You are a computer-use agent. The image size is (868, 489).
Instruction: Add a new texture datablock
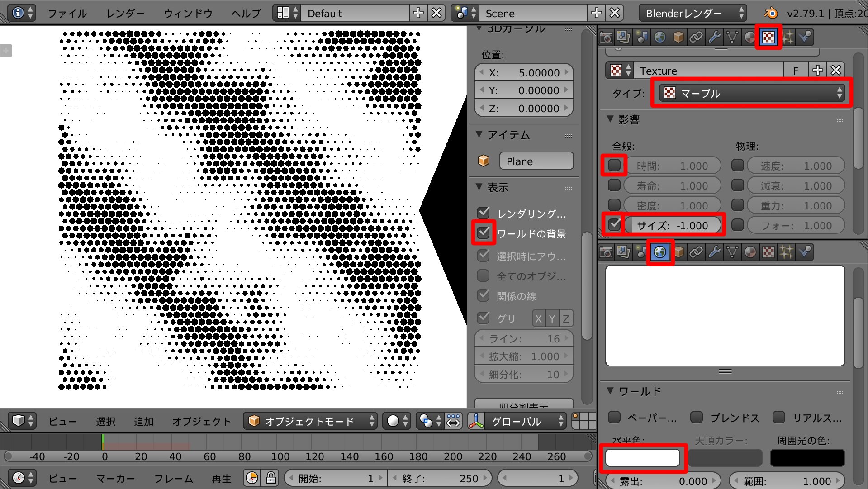point(817,70)
